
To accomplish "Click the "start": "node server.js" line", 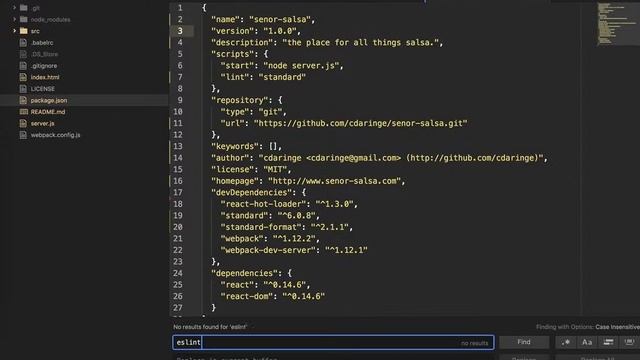I will click(282, 65).
